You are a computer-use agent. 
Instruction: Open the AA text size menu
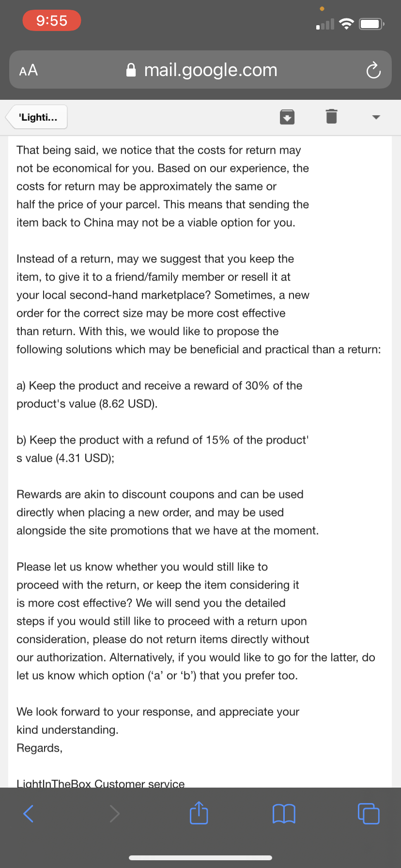29,71
